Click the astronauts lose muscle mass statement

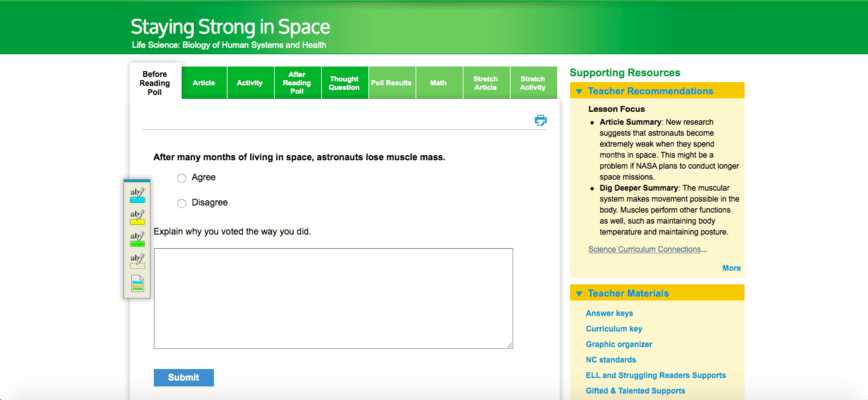click(299, 157)
